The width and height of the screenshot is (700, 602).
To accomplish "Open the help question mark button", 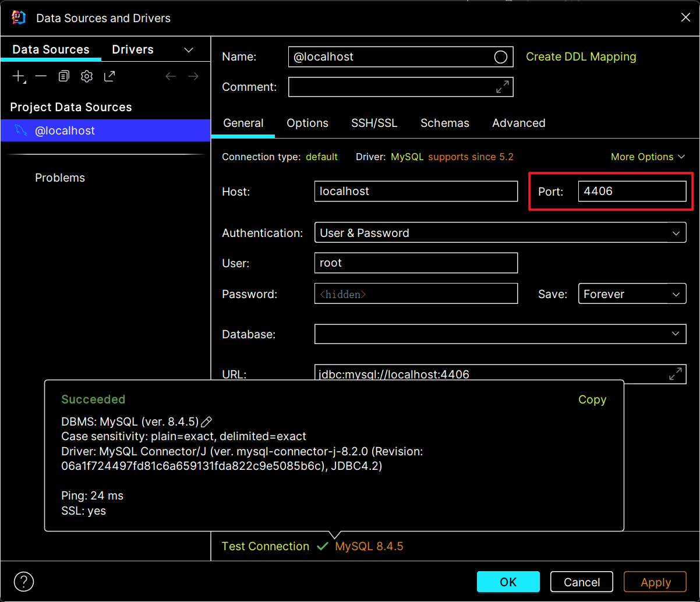I will [24, 581].
